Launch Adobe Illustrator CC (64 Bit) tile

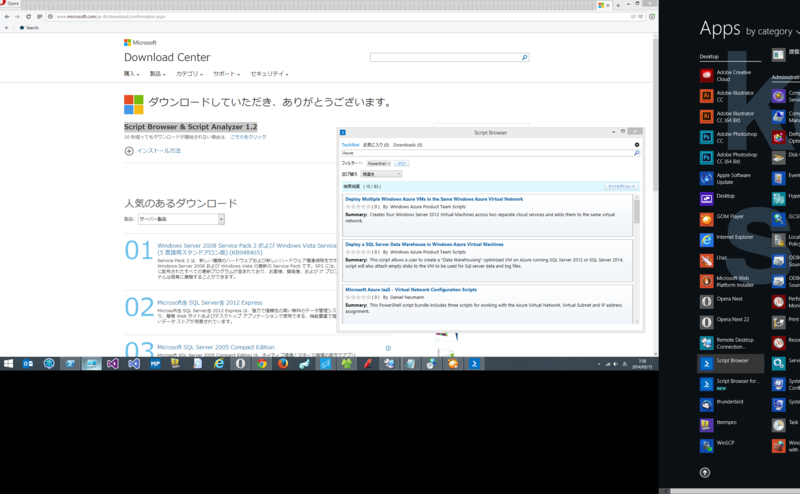pos(729,117)
